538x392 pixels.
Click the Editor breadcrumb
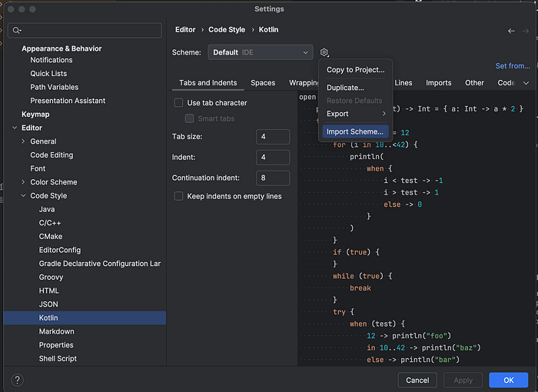[185, 29]
